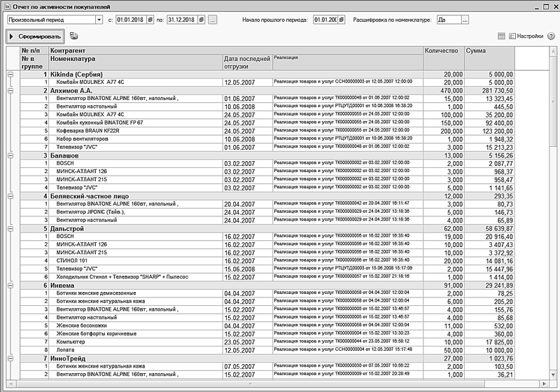The image size is (560, 392).
Task: Click the Лопата cell
Action: tap(136, 350)
